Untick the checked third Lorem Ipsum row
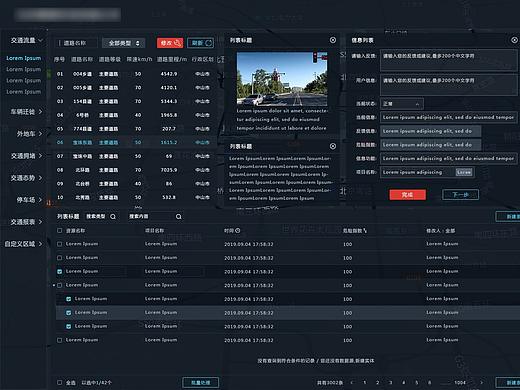Viewport: 520px width, 390px height. click(60, 271)
